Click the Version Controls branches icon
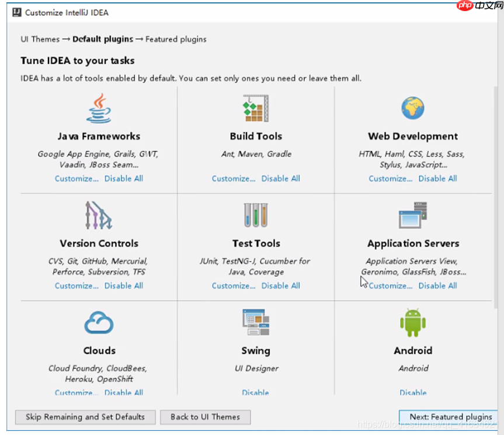The height and width of the screenshot is (435, 504). tap(99, 215)
